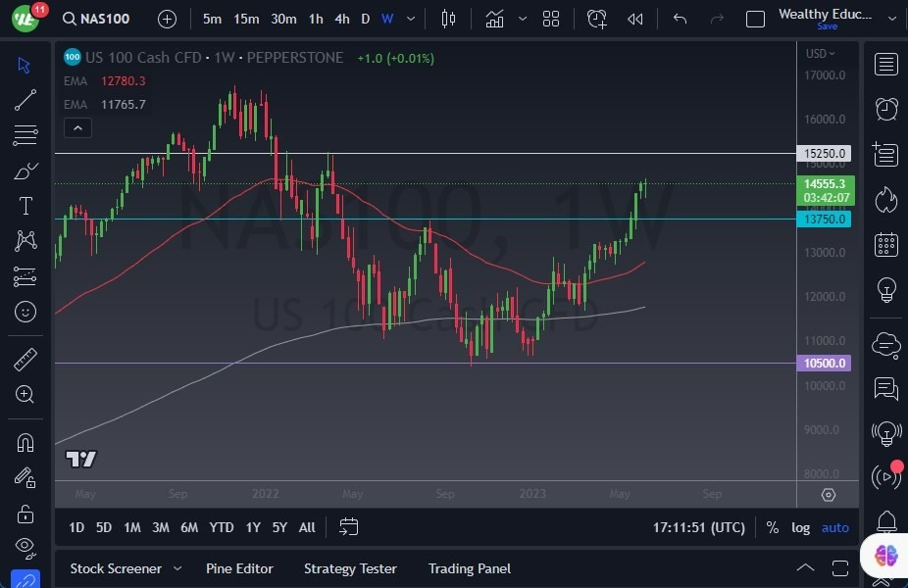Collapse the EMA legend with the arrow

point(77,127)
